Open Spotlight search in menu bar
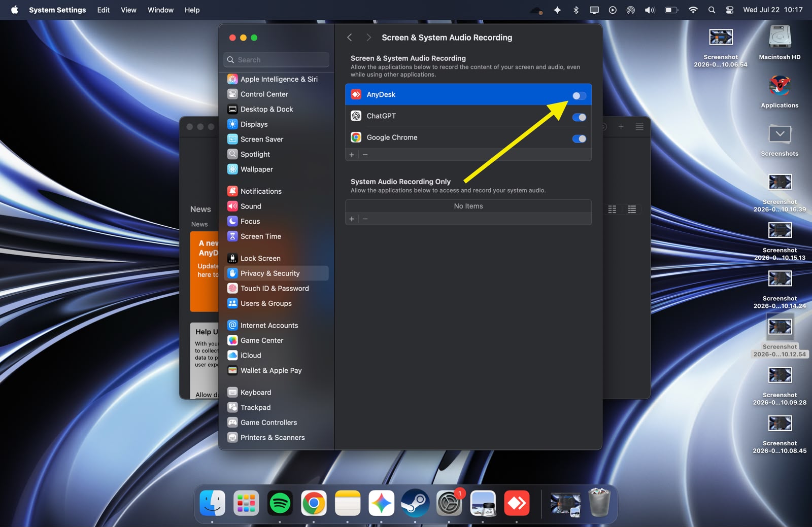 click(x=712, y=10)
